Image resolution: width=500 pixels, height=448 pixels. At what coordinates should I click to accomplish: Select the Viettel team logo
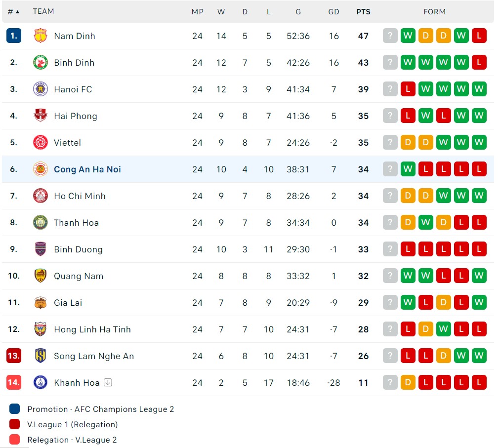coord(41,143)
